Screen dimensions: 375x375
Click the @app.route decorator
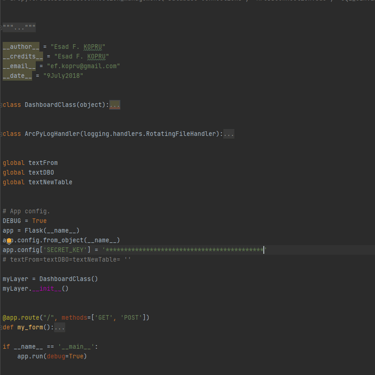pos(76,318)
